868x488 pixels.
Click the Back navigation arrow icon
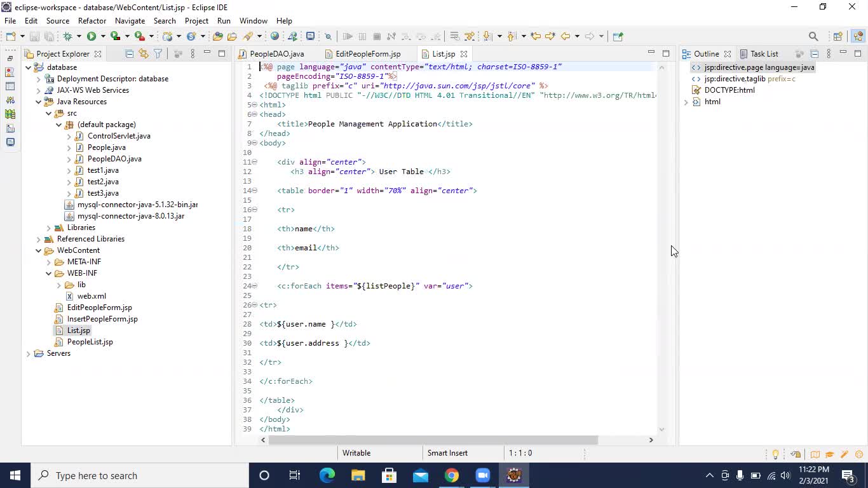565,36
